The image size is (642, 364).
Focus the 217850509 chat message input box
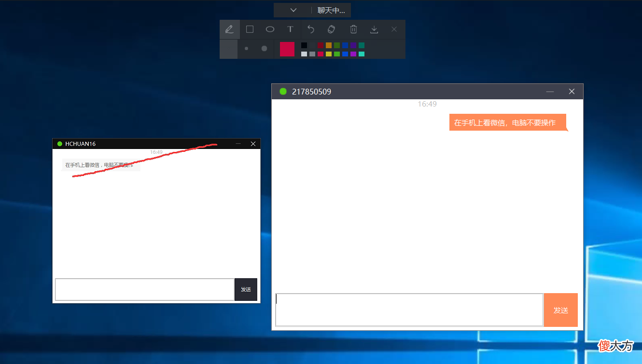point(409,310)
